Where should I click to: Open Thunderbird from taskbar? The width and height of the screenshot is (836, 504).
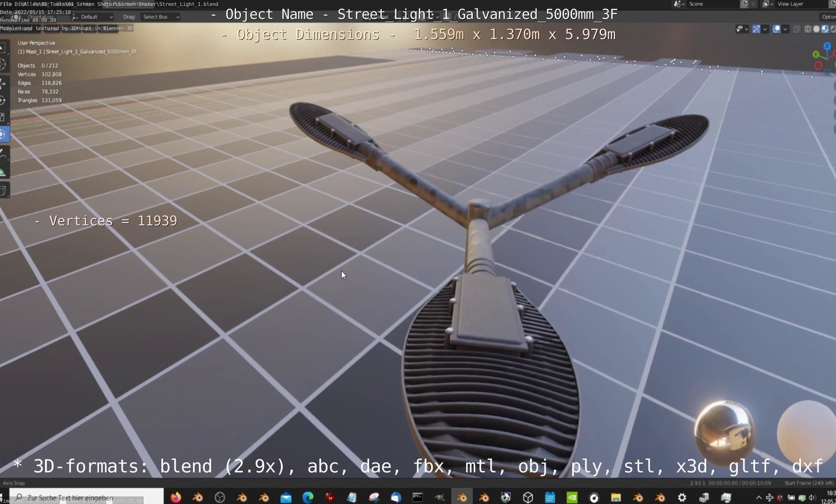396,497
